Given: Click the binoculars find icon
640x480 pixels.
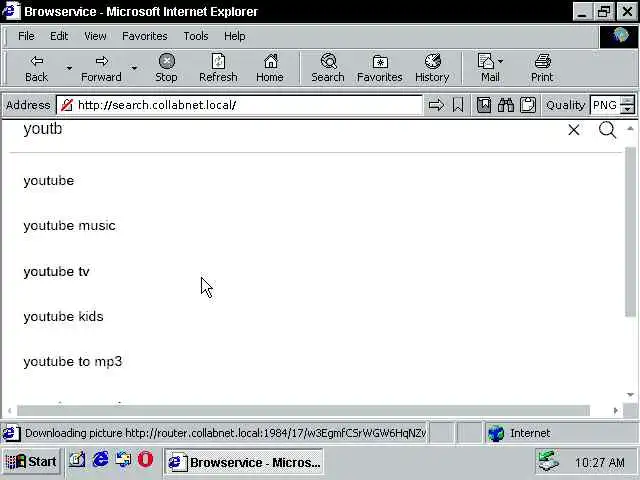Looking at the screenshot, I should 506,105.
